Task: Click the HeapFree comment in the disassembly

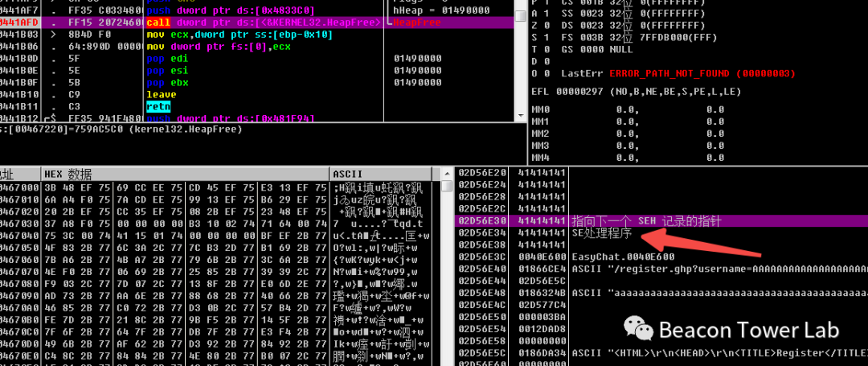Action: (x=417, y=23)
